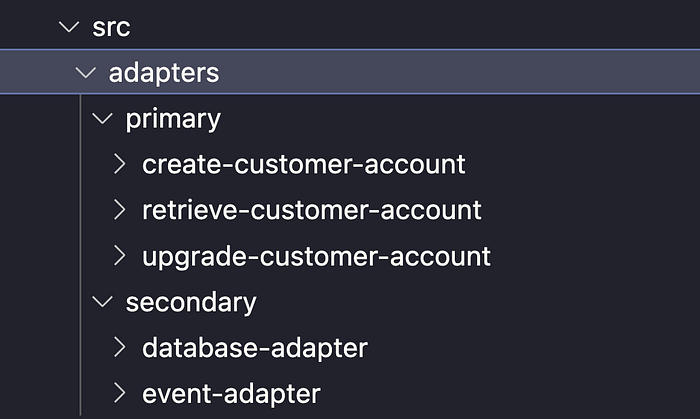The width and height of the screenshot is (700, 419).
Task: Expand the retrieve-customer-account chevron
Action: coord(119,210)
